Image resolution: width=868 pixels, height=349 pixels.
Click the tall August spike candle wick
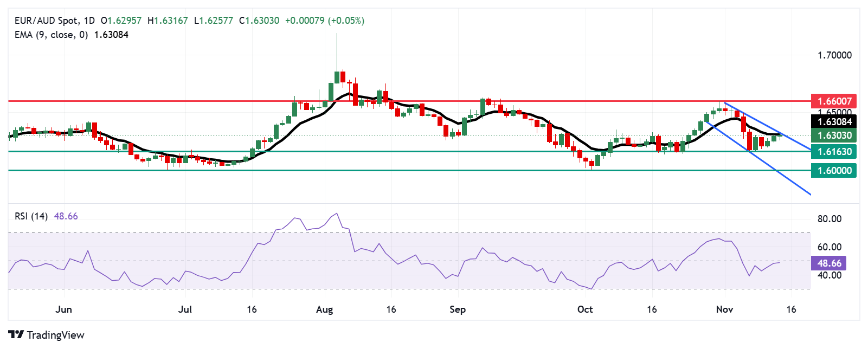pos(337,51)
